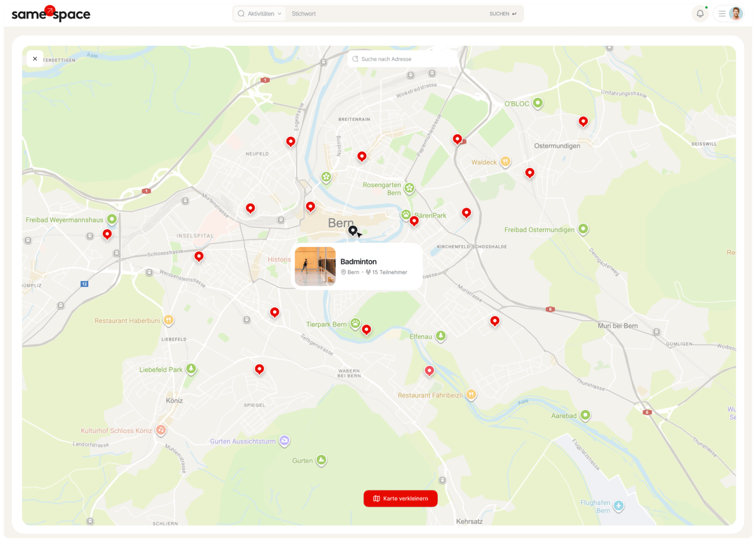Click the Flughafen Bern airport marker
The height and width of the screenshot is (542, 756).
click(x=618, y=506)
